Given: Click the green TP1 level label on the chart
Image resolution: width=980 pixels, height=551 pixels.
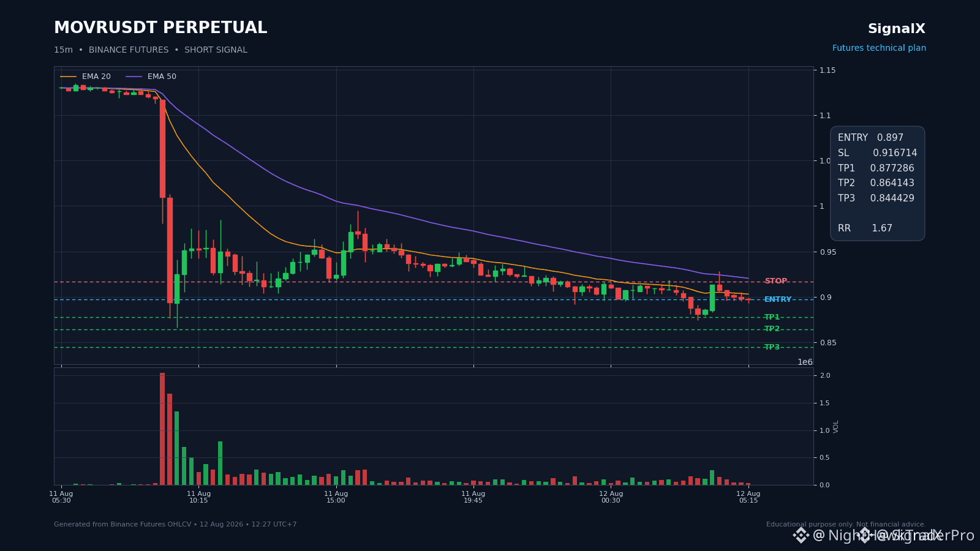Looking at the screenshot, I should click(x=772, y=317).
